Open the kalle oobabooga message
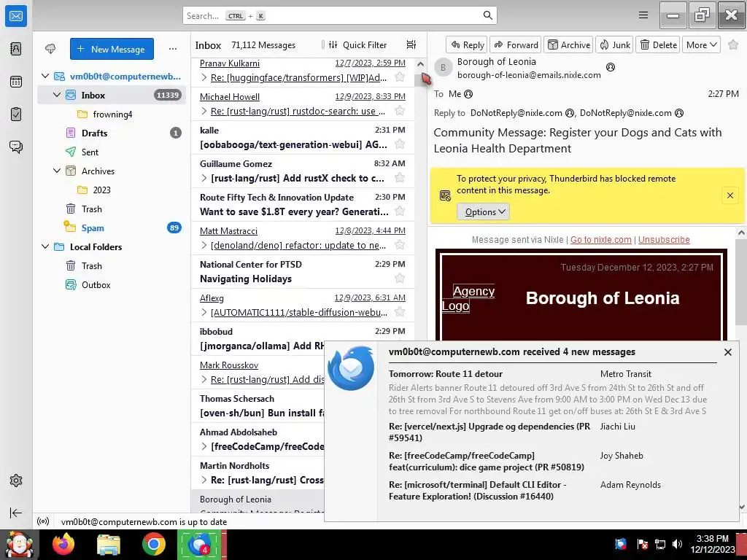Image resolution: width=747 pixels, height=560 pixels. [303, 137]
